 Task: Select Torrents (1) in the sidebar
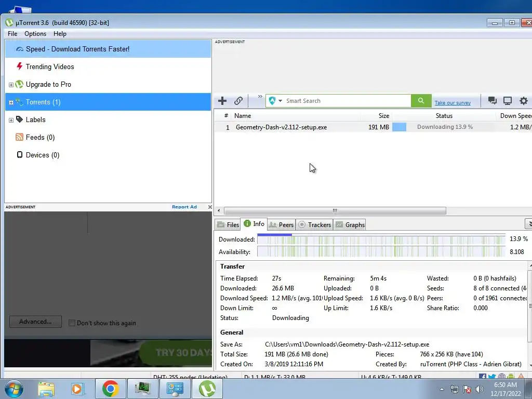108,102
